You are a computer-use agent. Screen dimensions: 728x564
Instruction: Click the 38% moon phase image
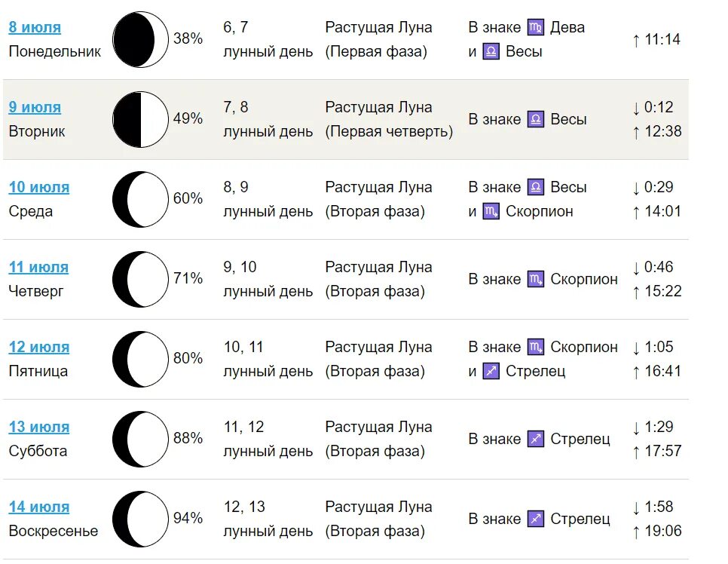coord(141,39)
